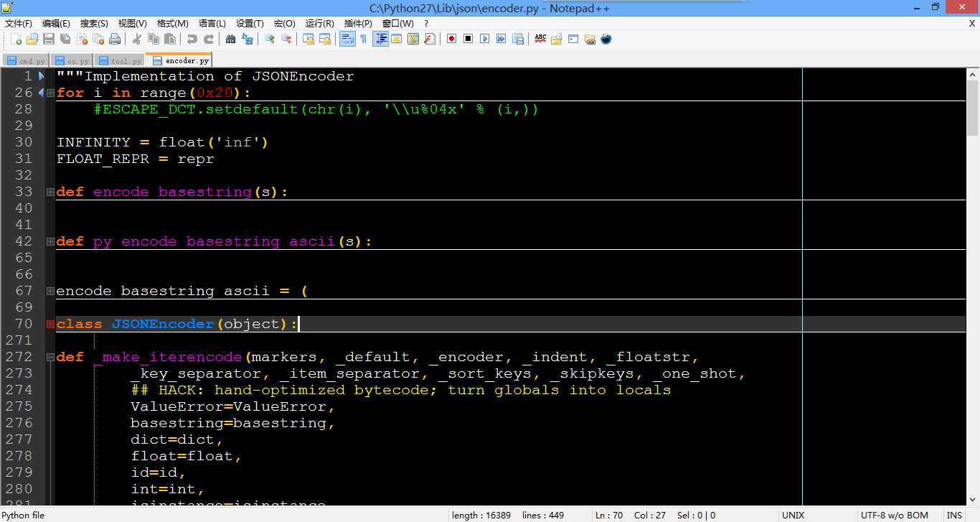
Task: Cut selection with the scissors icon
Action: pyautogui.click(x=136, y=39)
